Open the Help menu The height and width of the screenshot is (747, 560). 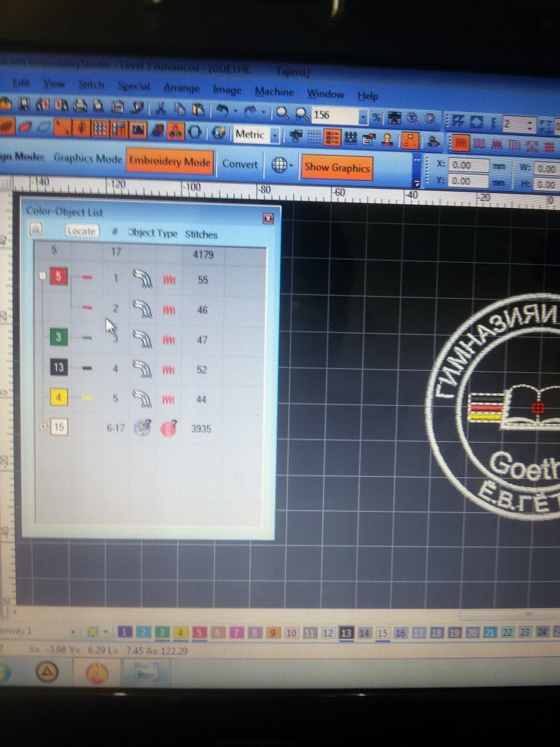point(368,96)
